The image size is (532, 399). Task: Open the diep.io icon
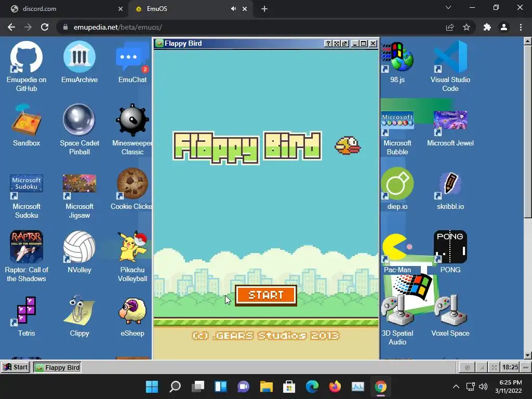coord(397,189)
